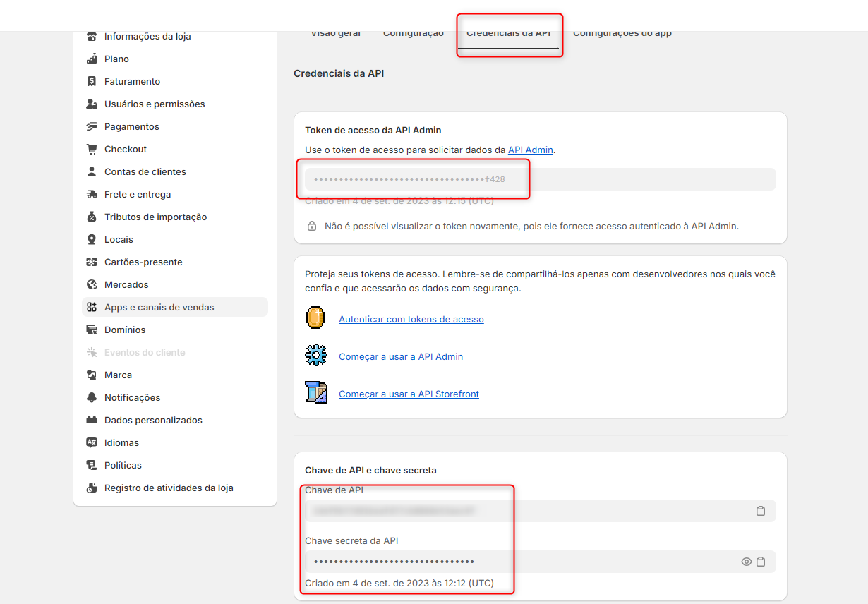Screen dimensions: 868x604
Task: Click the gold coin icon for token authentication
Action: pos(315,318)
